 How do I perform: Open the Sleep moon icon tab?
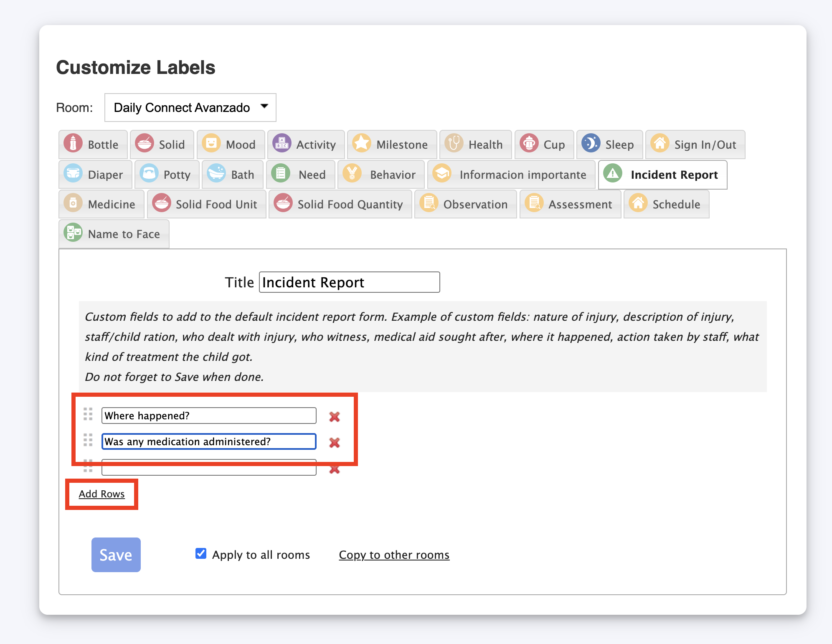591,144
